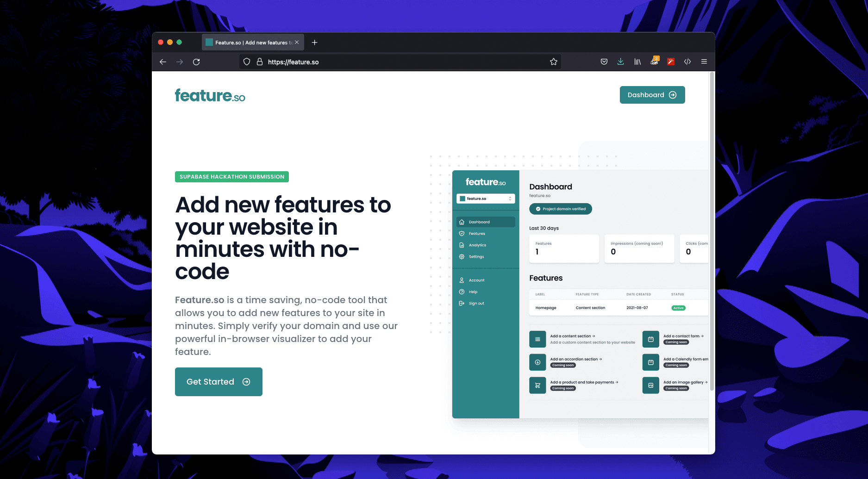This screenshot has width=868, height=479.
Task: Click the Homepage row label in Features table
Action: (x=546, y=308)
